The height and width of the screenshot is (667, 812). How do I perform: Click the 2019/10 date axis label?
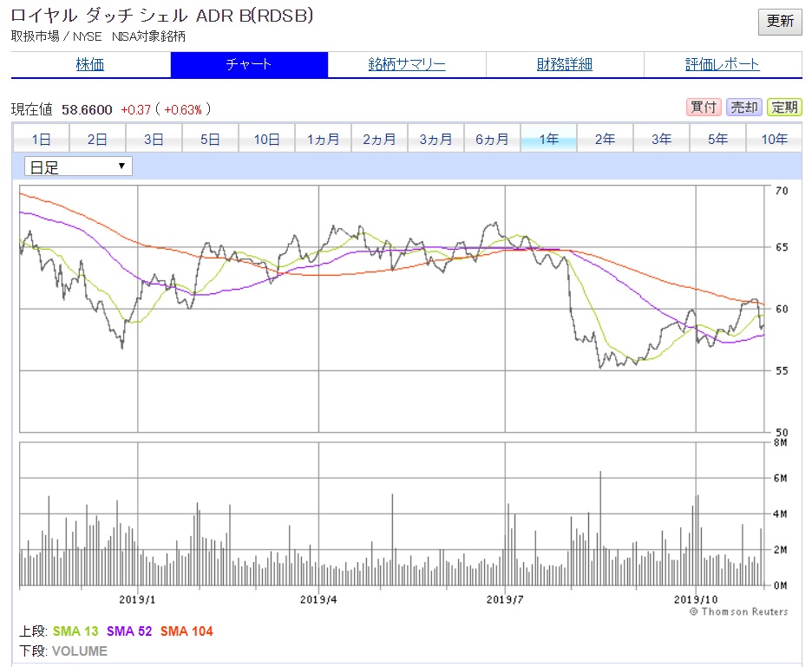[696, 599]
